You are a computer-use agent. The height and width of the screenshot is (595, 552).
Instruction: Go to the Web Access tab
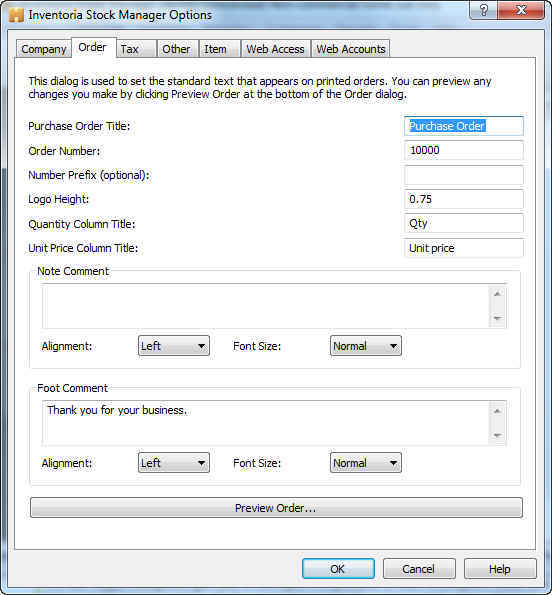coord(275,49)
